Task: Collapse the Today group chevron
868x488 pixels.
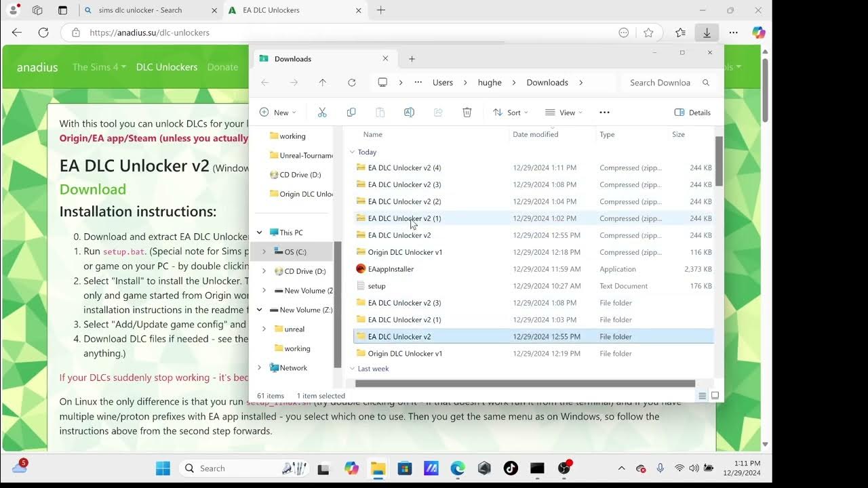Action: tap(352, 152)
